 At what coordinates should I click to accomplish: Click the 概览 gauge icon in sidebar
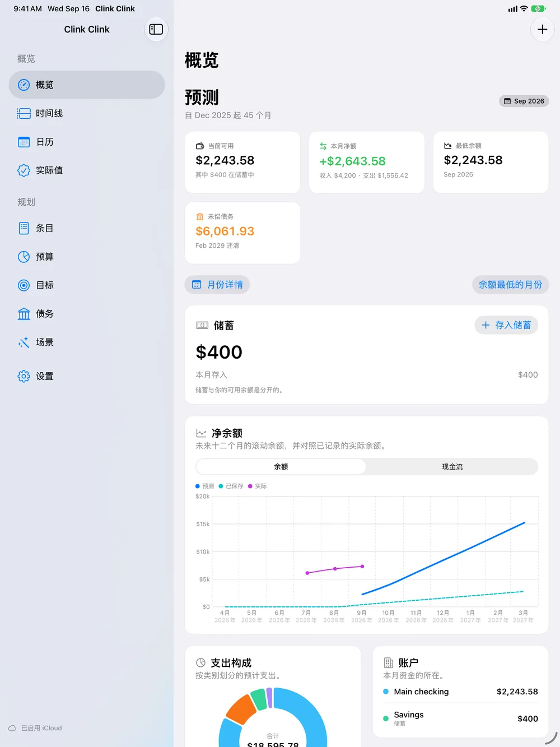tap(24, 85)
